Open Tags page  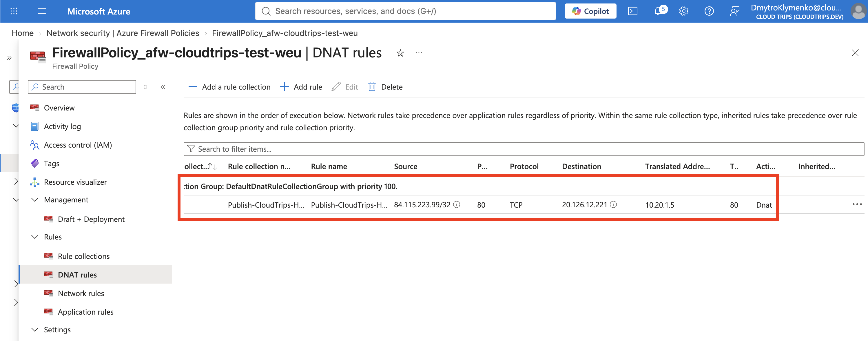click(x=52, y=164)
